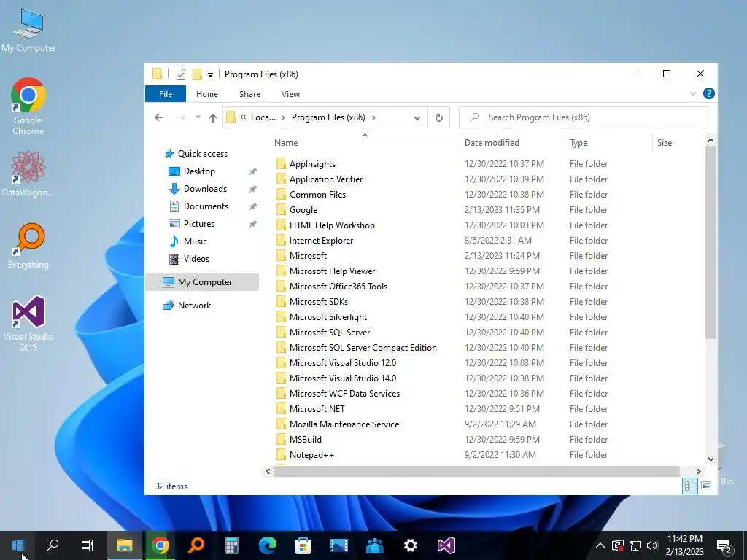Open taskbar Search magnifier
Screen dimensions: 747x560
[x=53, y=545]
